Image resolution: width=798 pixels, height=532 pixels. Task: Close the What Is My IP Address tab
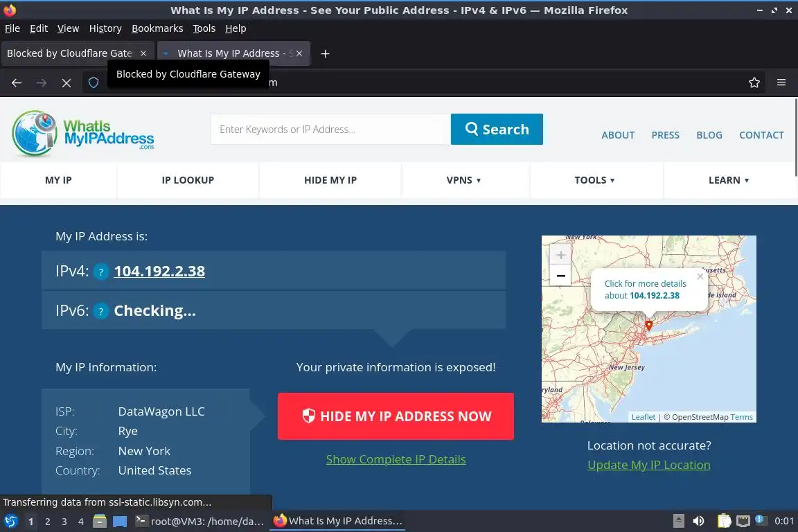(x=299, y=53)
